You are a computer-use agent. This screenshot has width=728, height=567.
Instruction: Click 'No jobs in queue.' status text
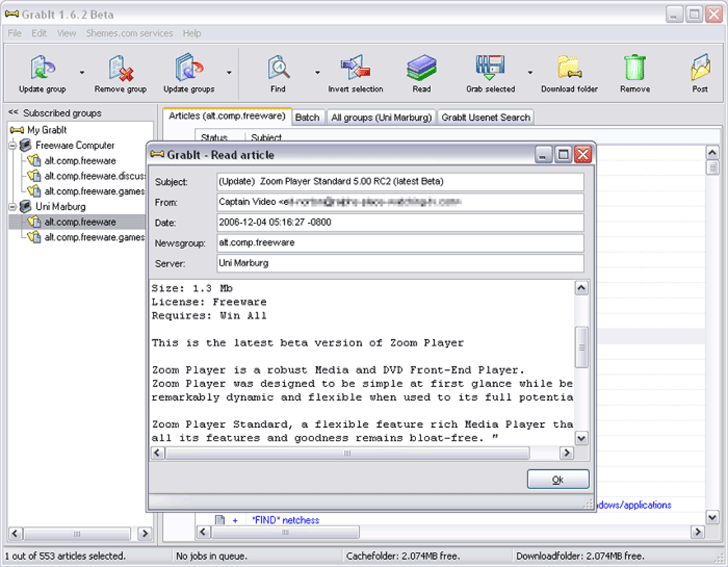coord(212,556)
